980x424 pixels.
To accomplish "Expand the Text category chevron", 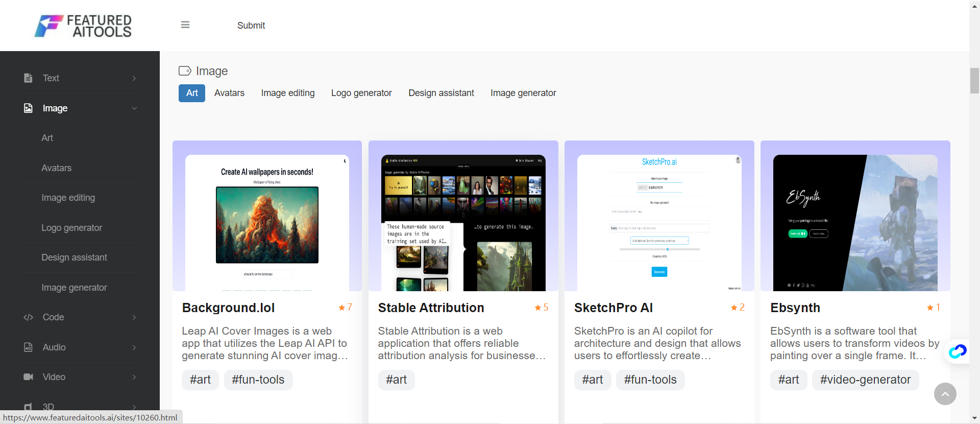I will pos(134,78).
